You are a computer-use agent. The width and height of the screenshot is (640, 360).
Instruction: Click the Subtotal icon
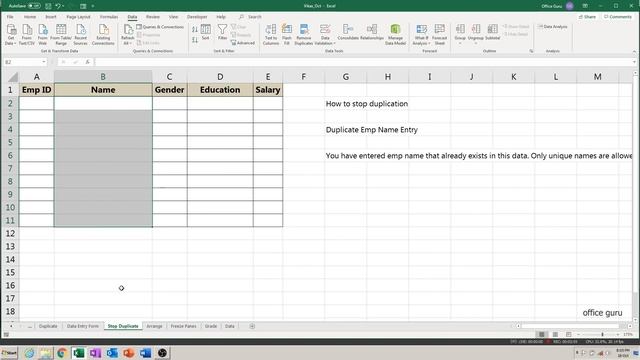(x=493, y=33)
